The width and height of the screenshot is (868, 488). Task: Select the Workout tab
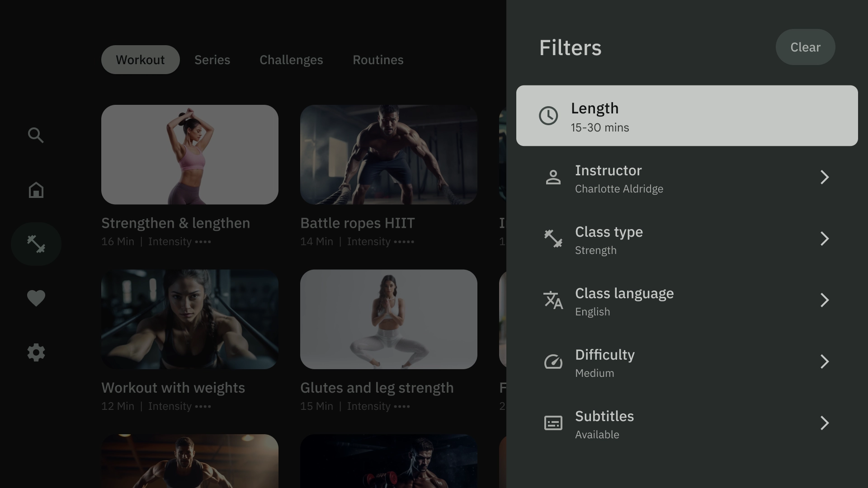(140, 60)
